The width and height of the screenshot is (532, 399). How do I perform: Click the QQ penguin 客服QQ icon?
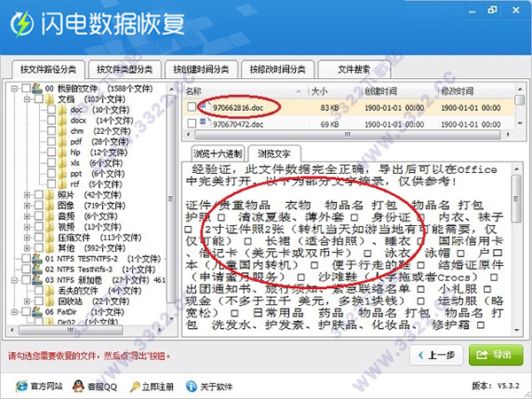click(78, 386)
